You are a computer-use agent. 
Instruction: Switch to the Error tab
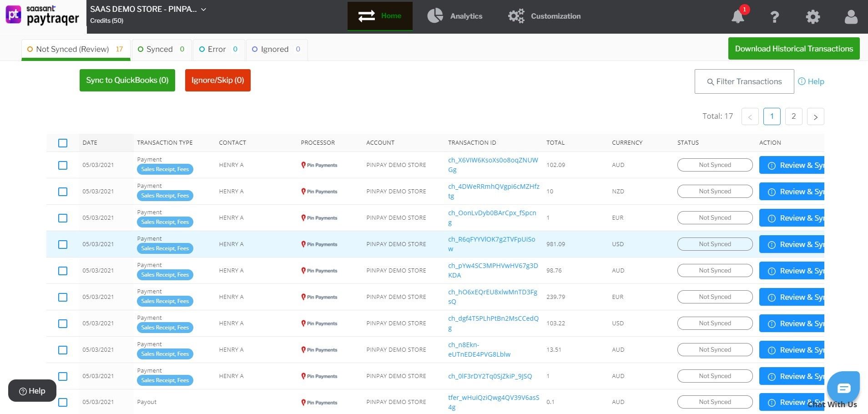[218, 49]
